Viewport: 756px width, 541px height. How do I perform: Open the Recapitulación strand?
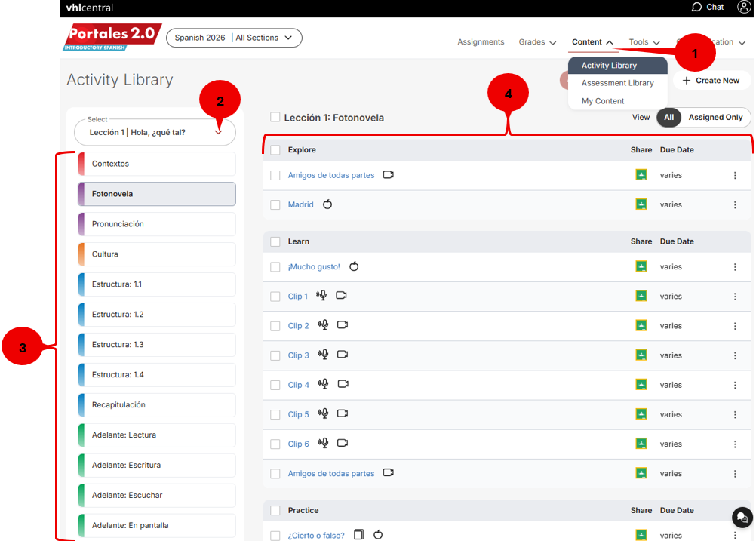coord(157,405)
